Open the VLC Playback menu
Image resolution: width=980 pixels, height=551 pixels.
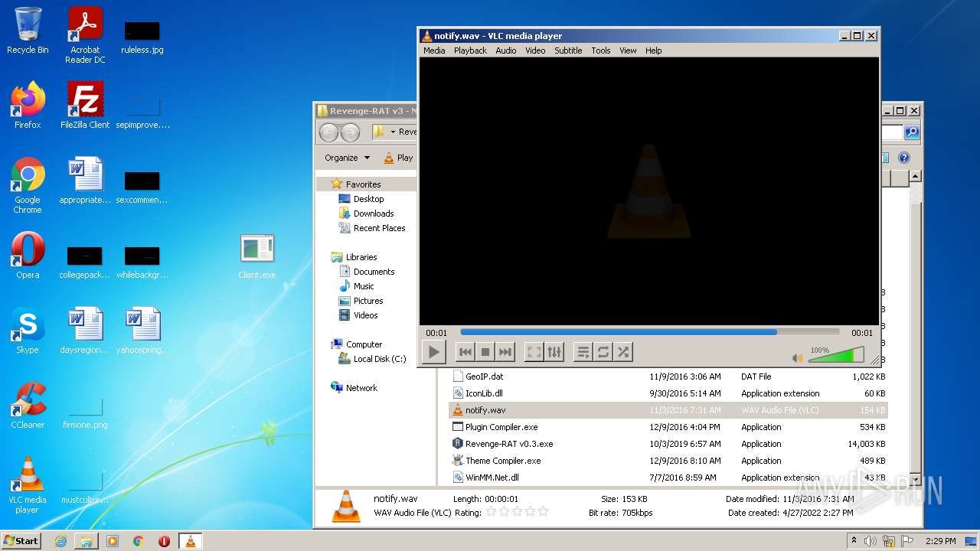(x=470, y=51)
